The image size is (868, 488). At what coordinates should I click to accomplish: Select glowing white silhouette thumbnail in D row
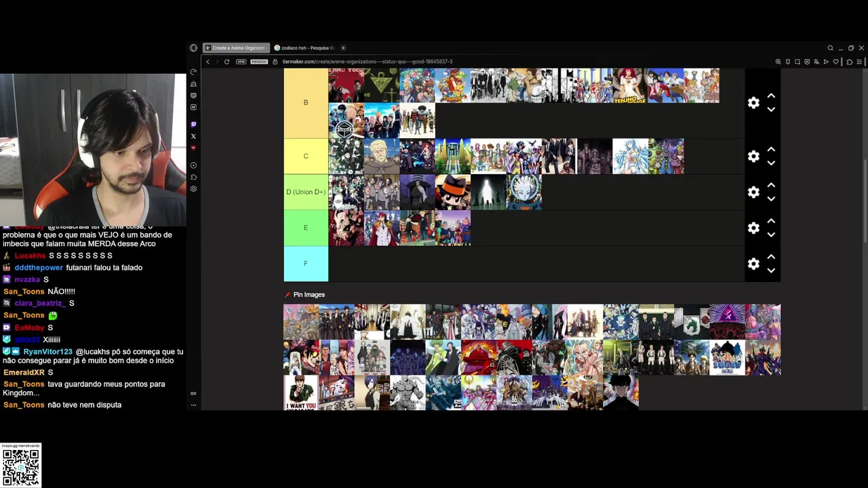click(488, 192)
